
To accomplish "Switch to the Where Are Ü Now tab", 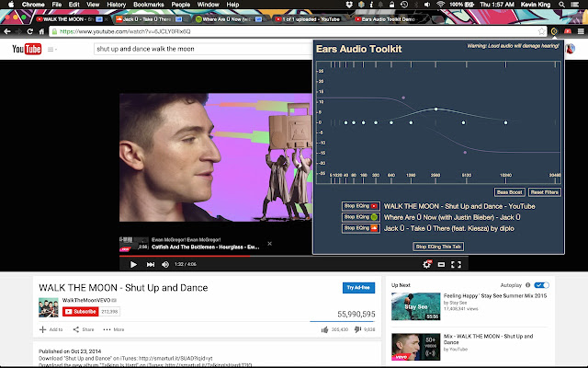I will (228, 19).
